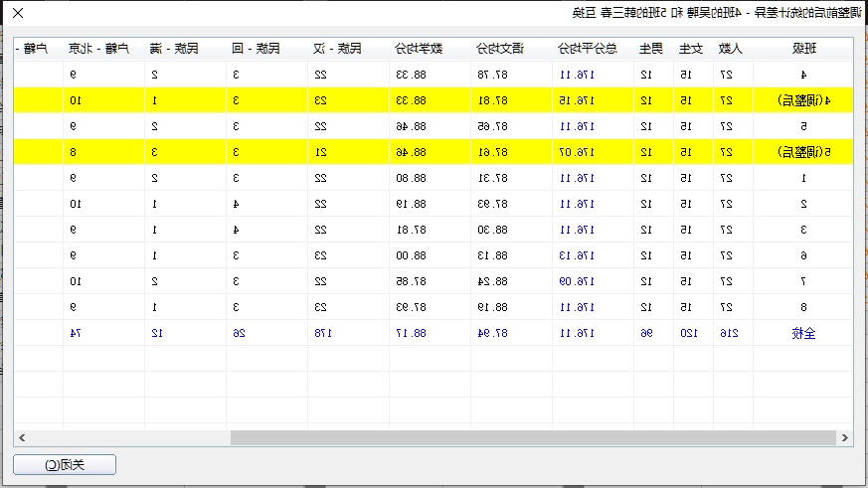Click class 7 row label cell

coord(803,281)
